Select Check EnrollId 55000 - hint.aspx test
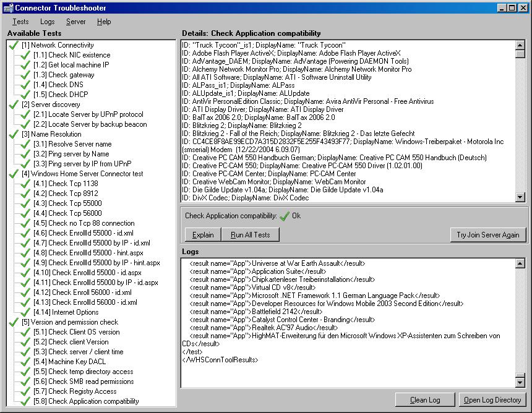 88,253
